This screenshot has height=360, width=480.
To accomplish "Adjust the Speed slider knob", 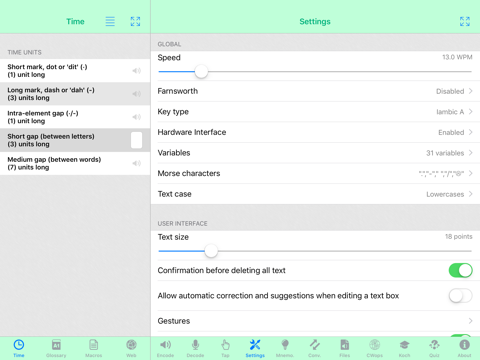I will click(x=201, y=71).
